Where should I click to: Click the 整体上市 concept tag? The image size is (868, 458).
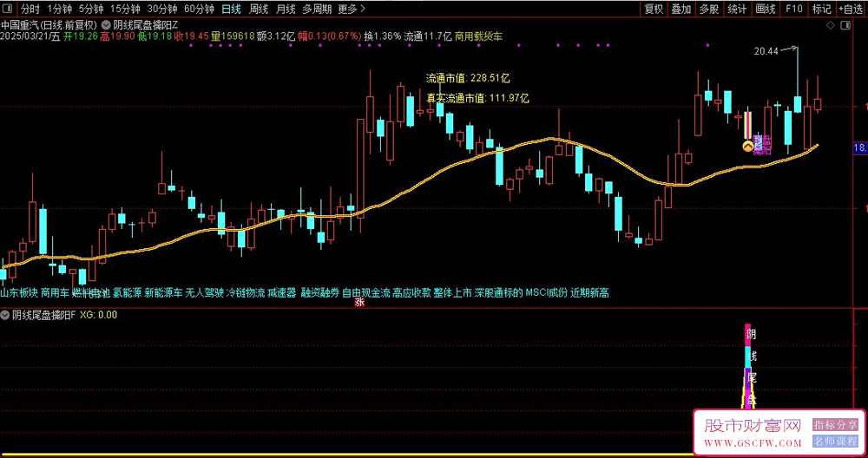(x=453, y=292)
